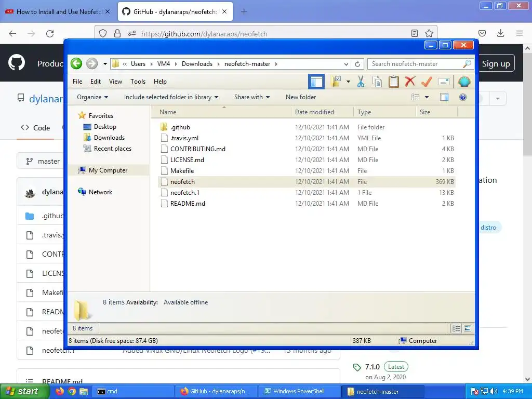Switch to How to Install Neofetch tab

tap(58, 11)
